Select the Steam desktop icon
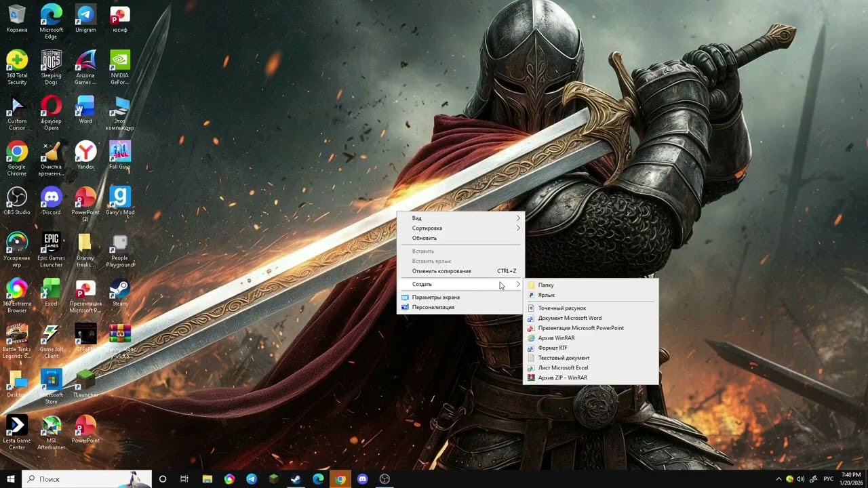This screenshot has height=488, width=868. [119, 293]
